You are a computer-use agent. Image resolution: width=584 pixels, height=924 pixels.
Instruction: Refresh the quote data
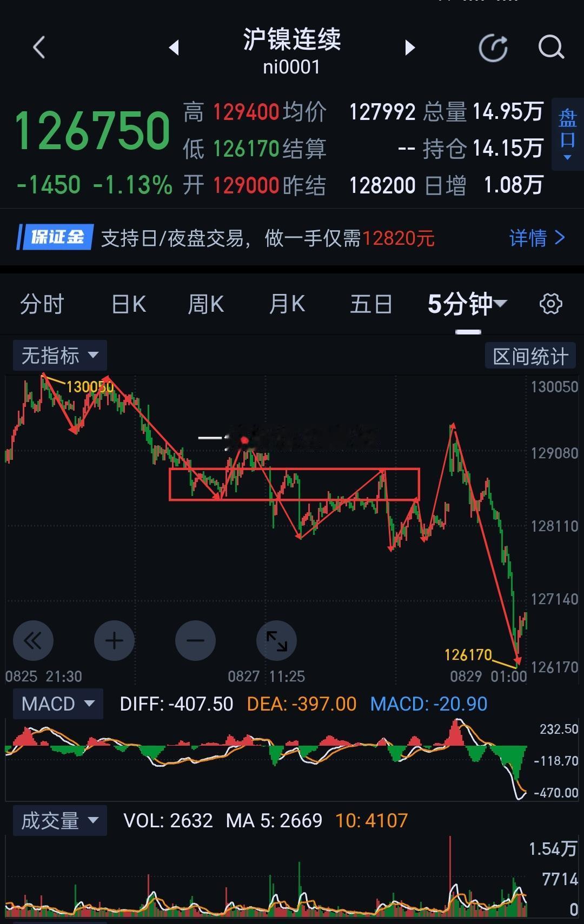point(493,48)
